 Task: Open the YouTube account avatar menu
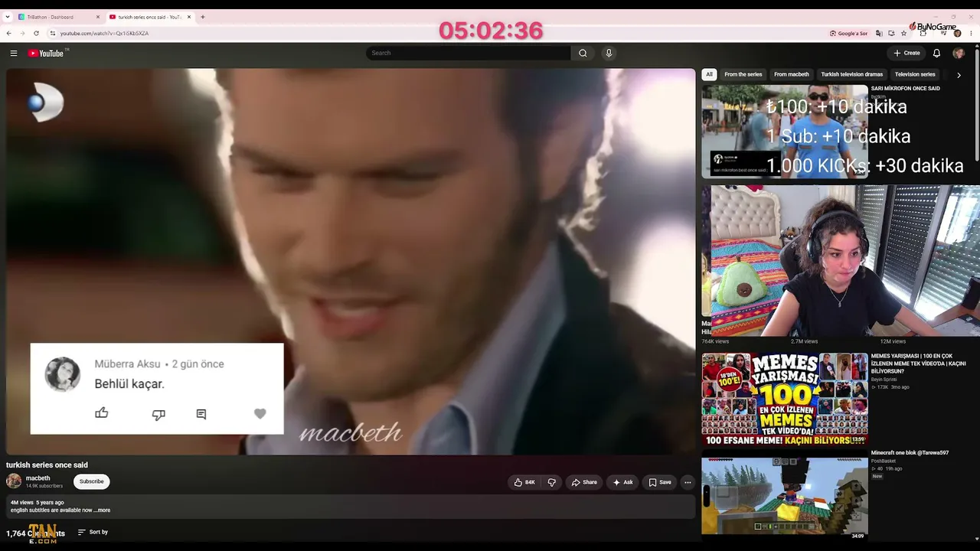pyautogui.click(x=959, y=53)
